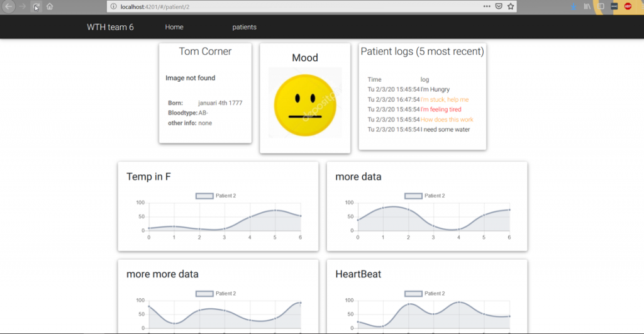Viewport: 644px width, 334px height.
Task: Toggle Patient 2 legend in HeartBeat chart
Action: [x=425, y=294]
